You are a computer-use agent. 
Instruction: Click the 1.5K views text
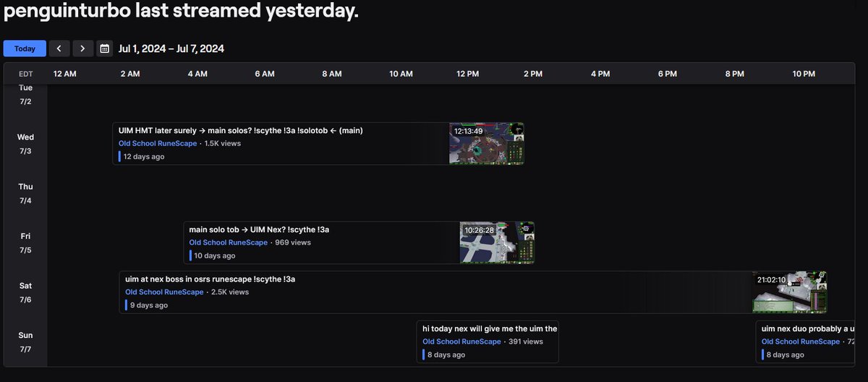tap(223, 143)
